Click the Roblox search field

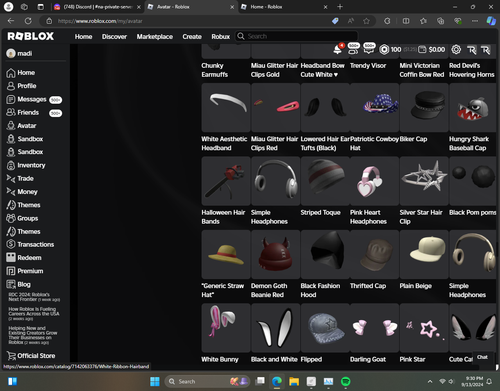click(x=297, y=36)
